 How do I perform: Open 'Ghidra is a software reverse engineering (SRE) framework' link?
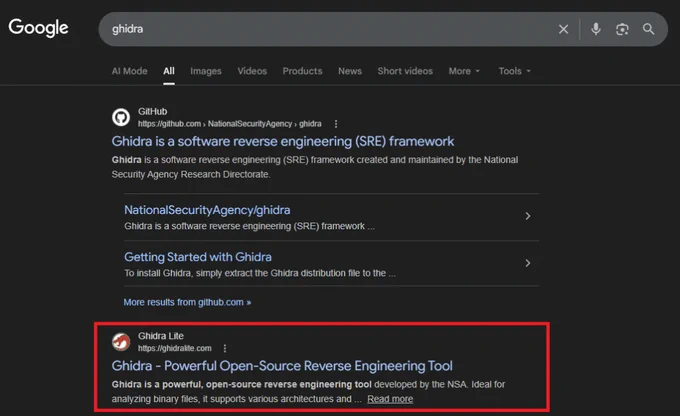click(283, 141)
